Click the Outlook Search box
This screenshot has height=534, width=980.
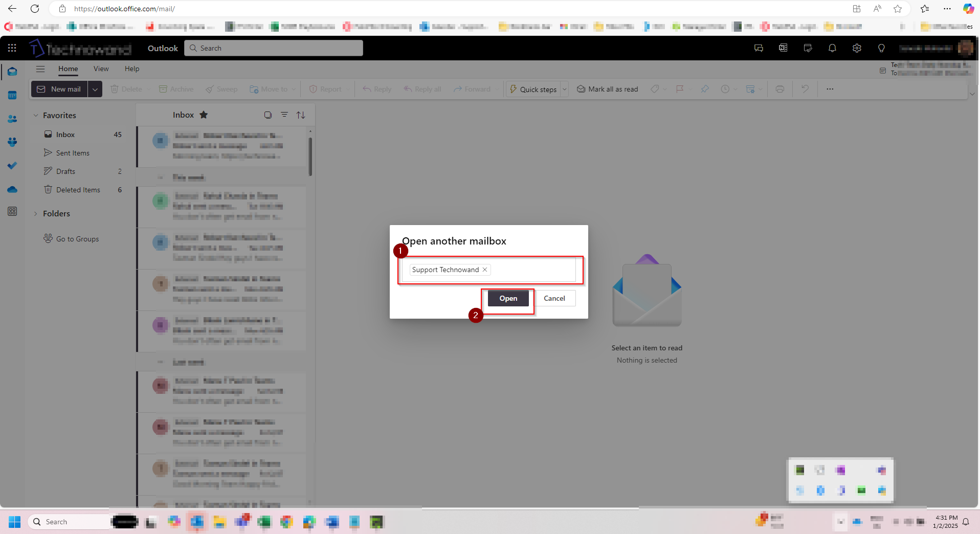(x=274, y=48)
